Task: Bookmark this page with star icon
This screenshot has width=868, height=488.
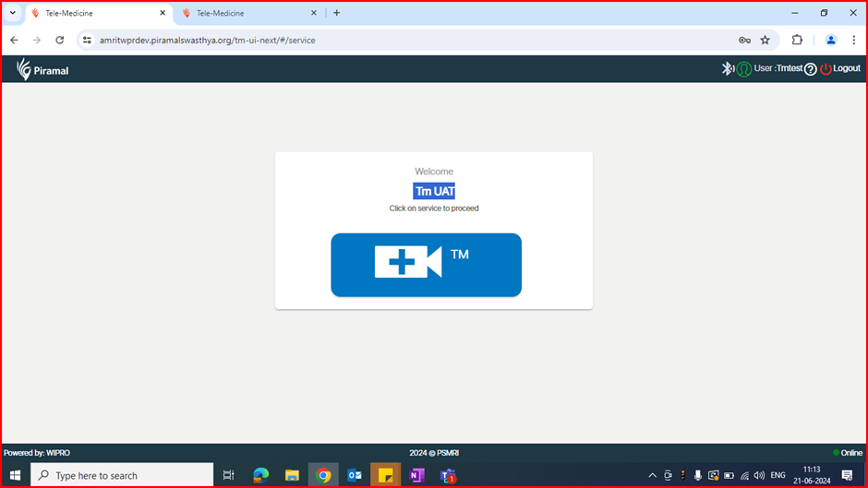Action: tap(765, 40)
